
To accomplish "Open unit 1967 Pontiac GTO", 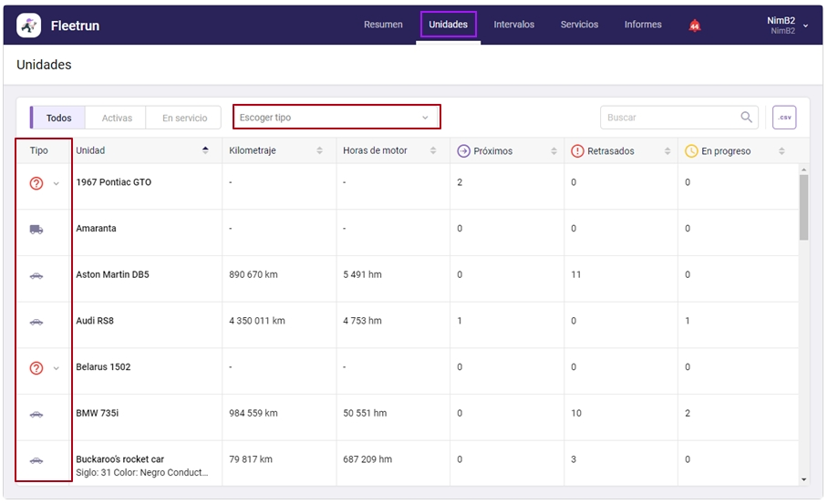I will (x=114, y=182).
